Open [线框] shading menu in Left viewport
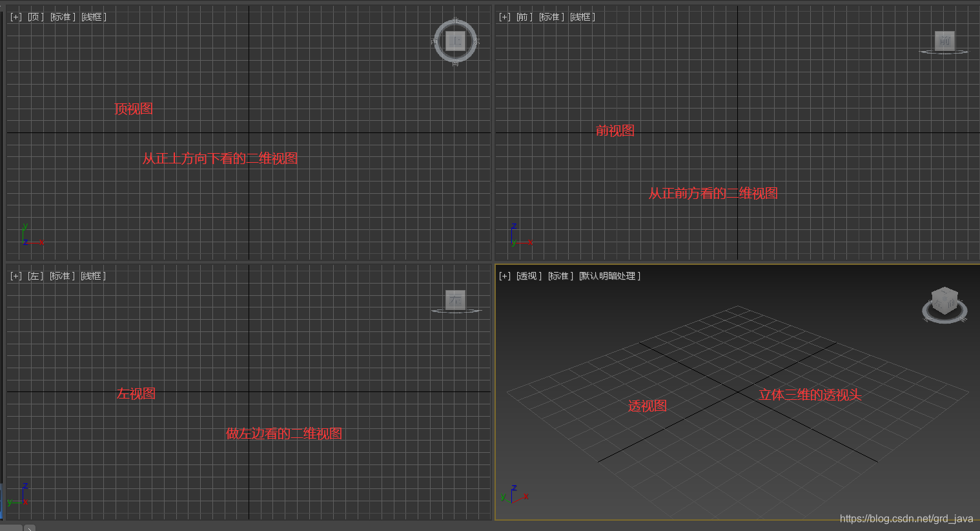Viewport: 980px width, 531px height. (x=94, y=276)
